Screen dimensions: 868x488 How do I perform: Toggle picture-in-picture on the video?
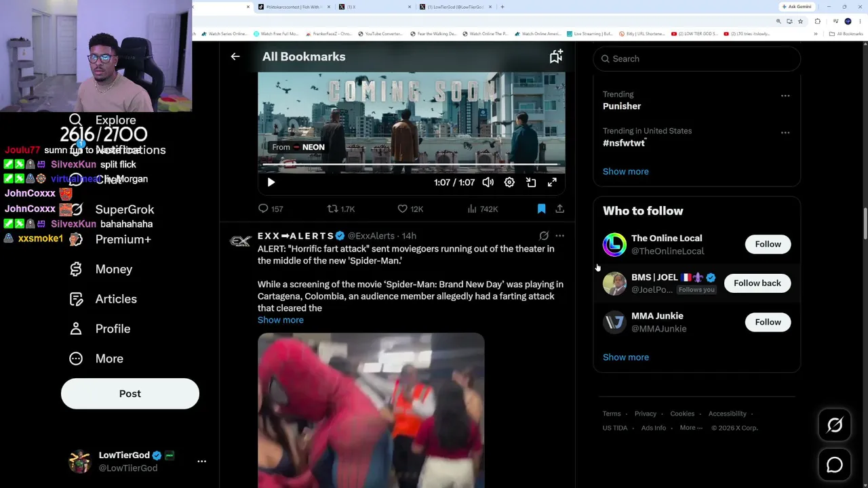pos(531,182)
